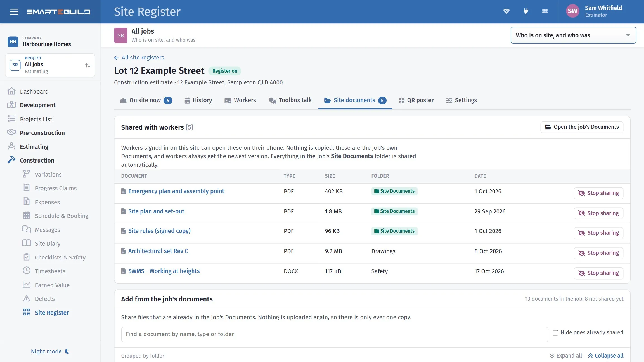Open Earned Value in the sidebar
Viewport: 644px width, 362px height.
click(x=52, y=285)
